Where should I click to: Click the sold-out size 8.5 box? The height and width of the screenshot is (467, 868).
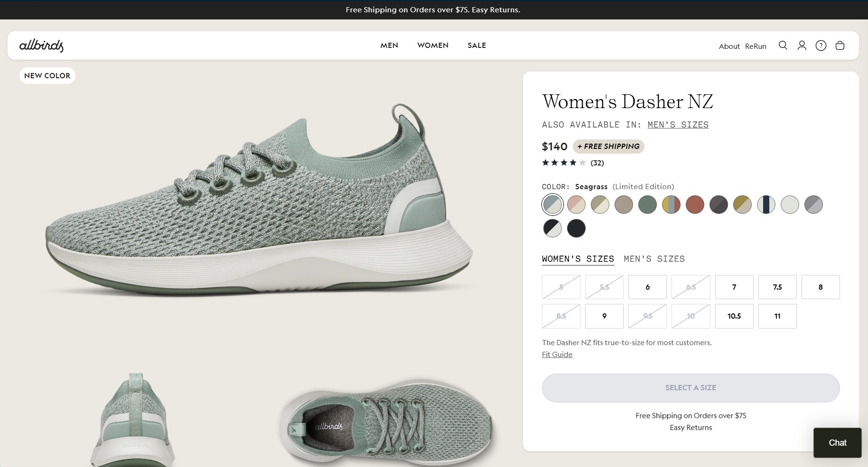561,316
